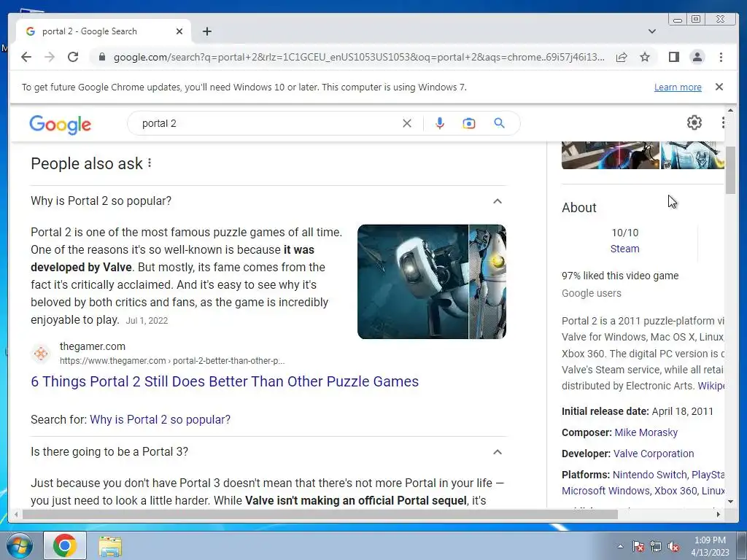The height and width of the screenshot is (560, 747).
Task: Click the '97% liked this video game' text
Action: [x=620, y=276]
